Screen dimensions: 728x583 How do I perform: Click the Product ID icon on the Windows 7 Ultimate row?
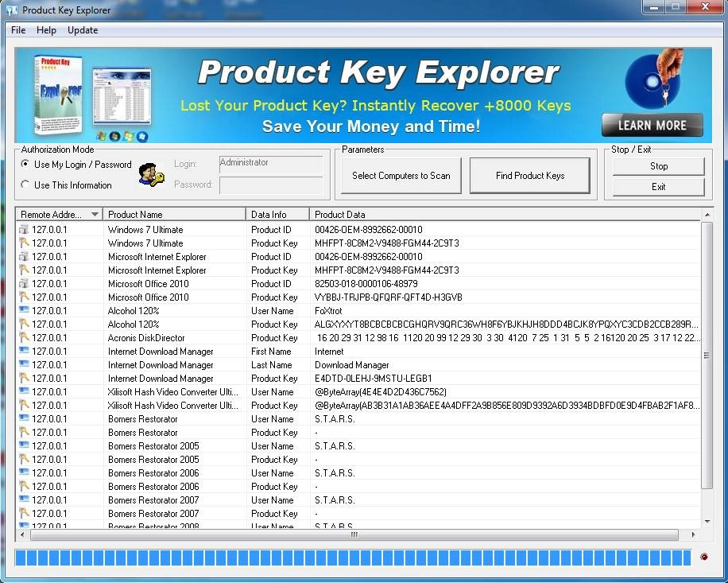tap(24, 229)
